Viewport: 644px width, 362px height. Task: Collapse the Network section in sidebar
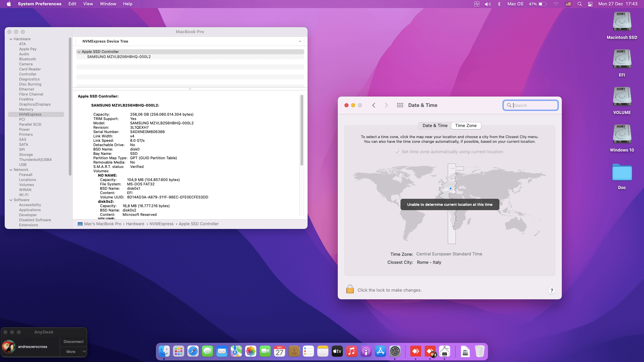[11, 170]
